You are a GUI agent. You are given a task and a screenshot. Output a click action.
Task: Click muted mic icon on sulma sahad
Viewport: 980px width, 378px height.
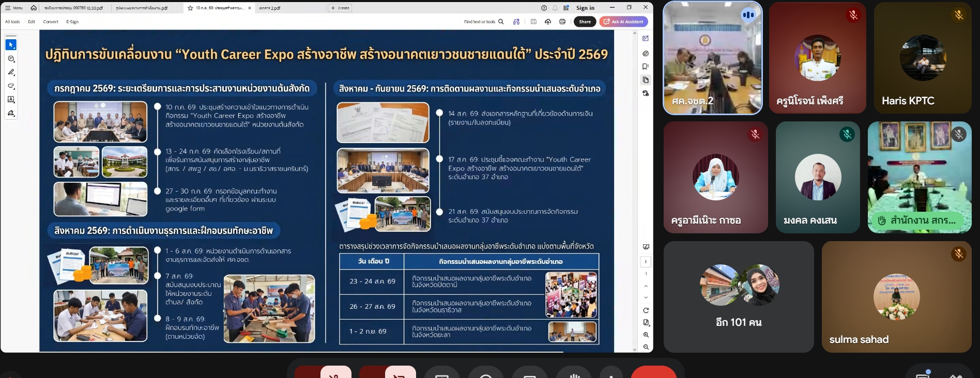click(x=959, y=254)
